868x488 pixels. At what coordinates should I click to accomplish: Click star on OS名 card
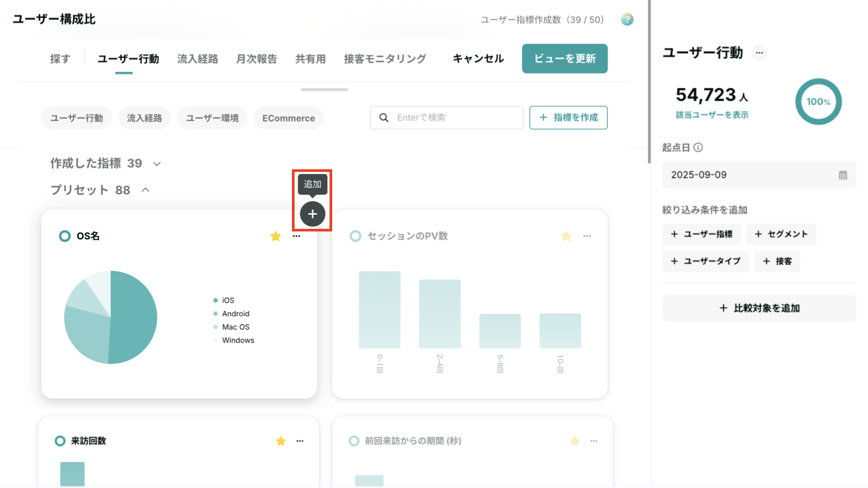(x=276, y=236)
